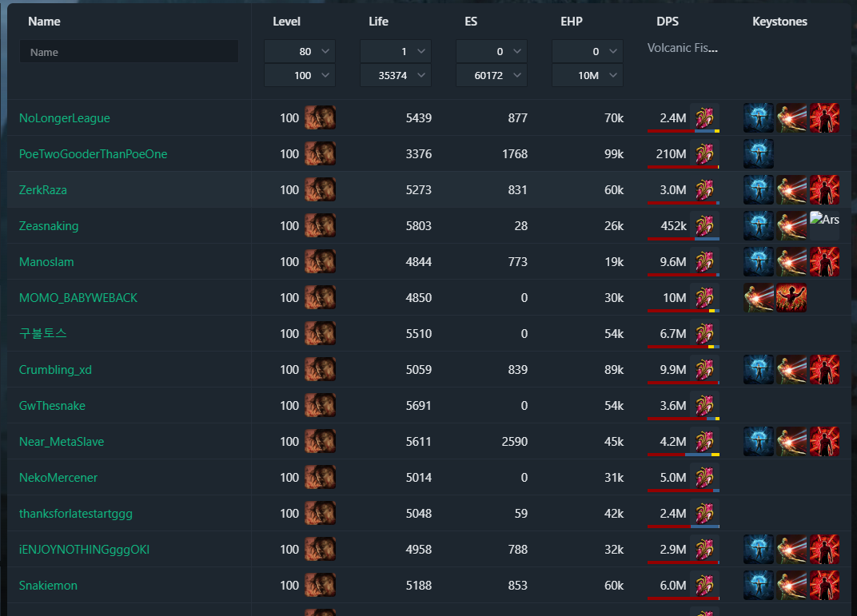Image resolution: width=857 pixels, height=616 pixels.
Task: Click Near_MetaSlave's blue keystone icon
Action: 759,441
